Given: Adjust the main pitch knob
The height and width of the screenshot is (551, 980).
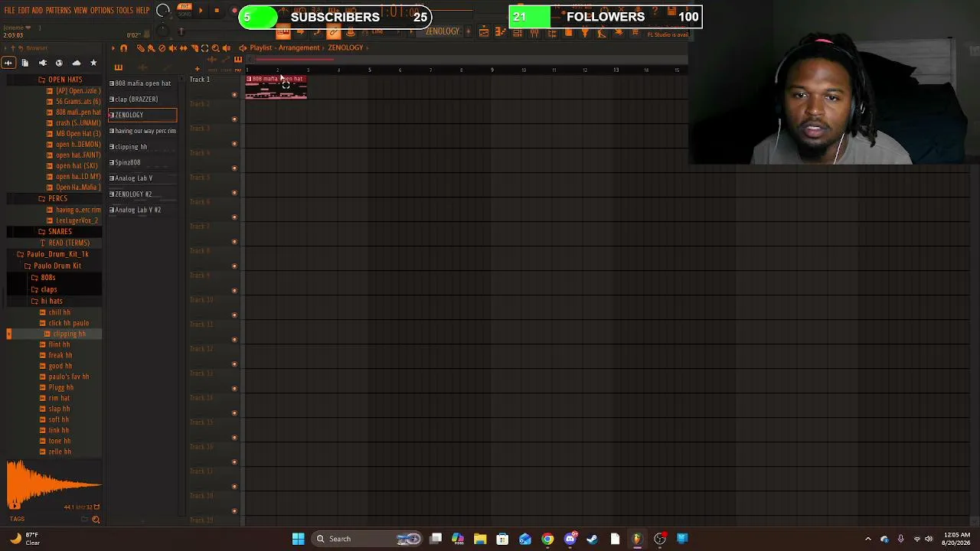Looking at the screenshot, I should pos(162,31).
